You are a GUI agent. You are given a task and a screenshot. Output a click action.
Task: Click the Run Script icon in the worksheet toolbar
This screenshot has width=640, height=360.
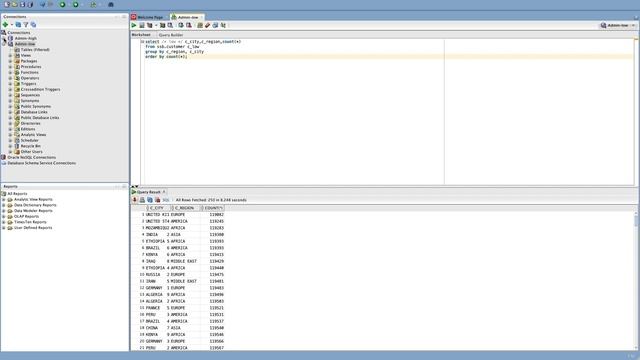142,25
